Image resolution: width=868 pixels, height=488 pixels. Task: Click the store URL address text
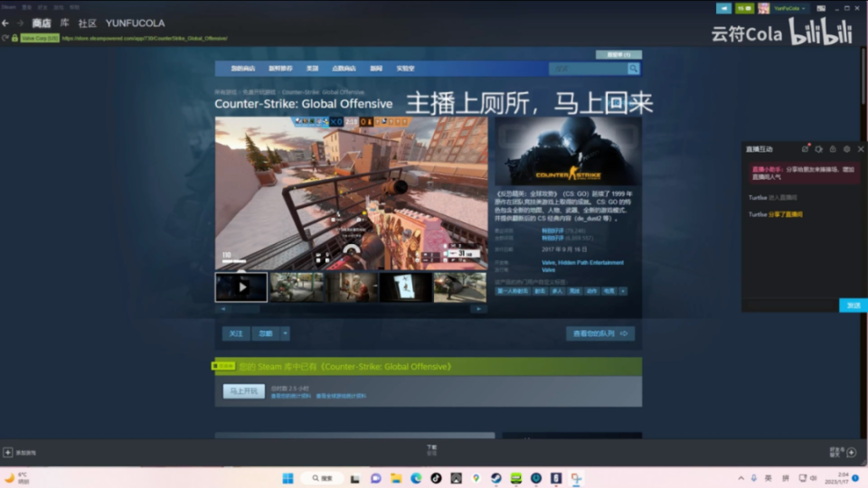pos(145,38)
